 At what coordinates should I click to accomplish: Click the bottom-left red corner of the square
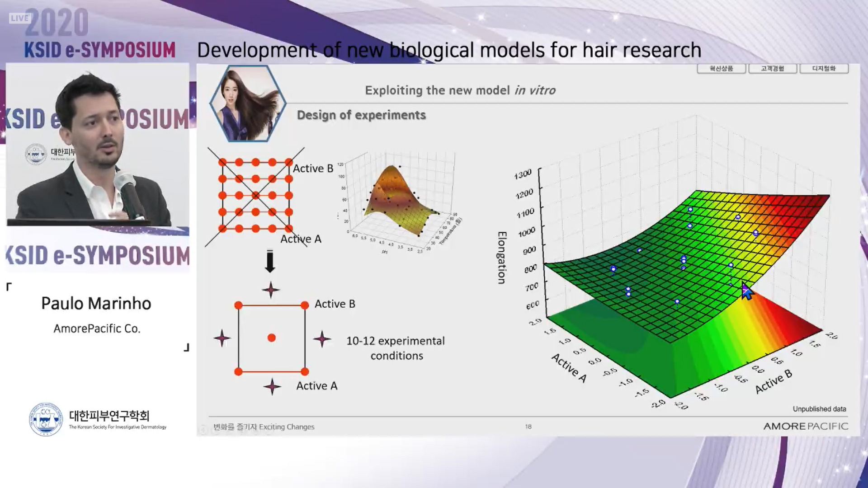pyautogui.click(x=238, y=371)
